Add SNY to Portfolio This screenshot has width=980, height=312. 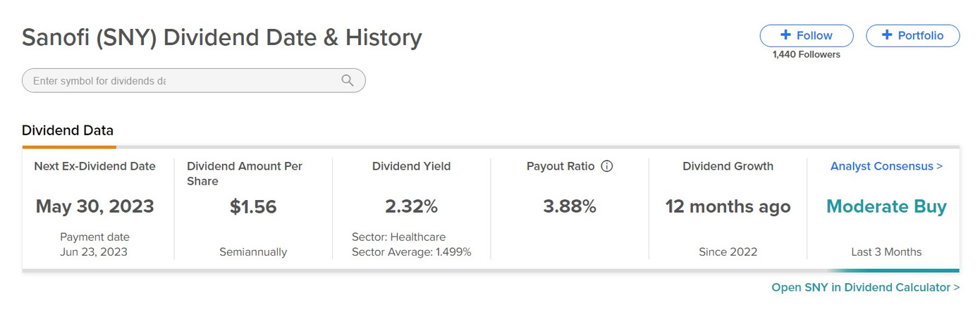pyautogui.click(x=912, y=36)
